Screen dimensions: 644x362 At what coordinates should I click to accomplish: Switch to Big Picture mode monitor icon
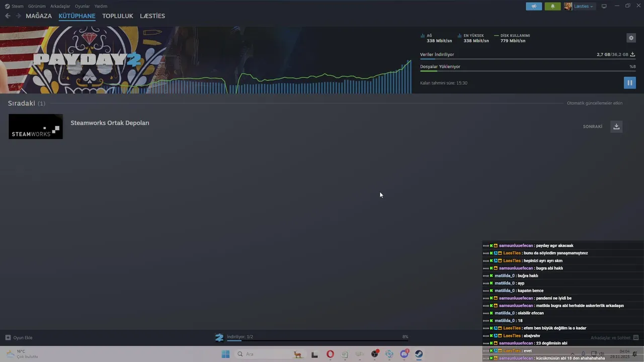pyautogui.click(x=604, y=6)
